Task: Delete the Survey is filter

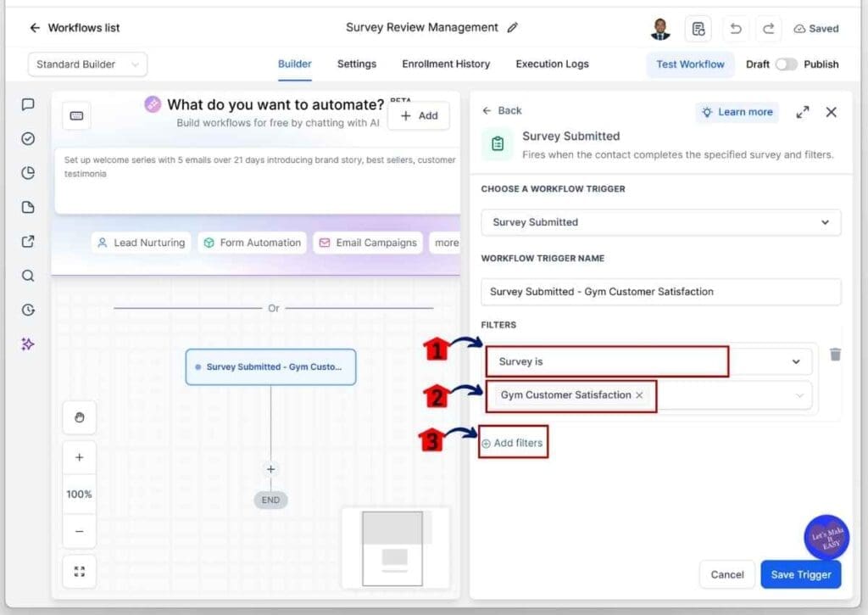Action: tap(835, 354)
